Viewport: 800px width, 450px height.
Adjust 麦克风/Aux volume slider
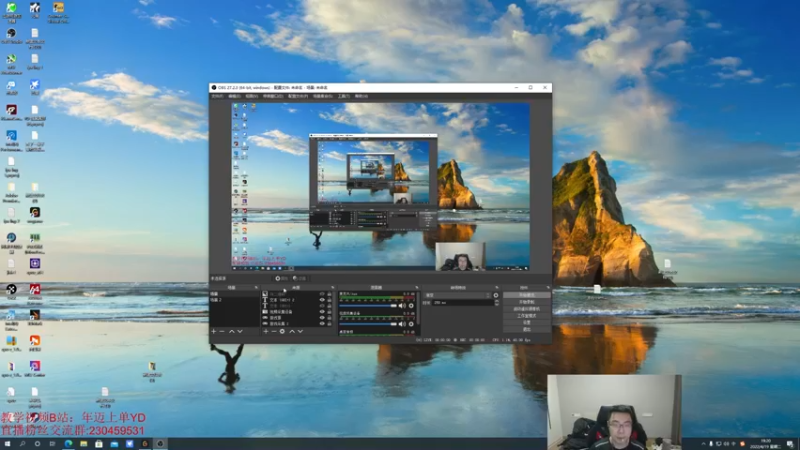[368, 306]
